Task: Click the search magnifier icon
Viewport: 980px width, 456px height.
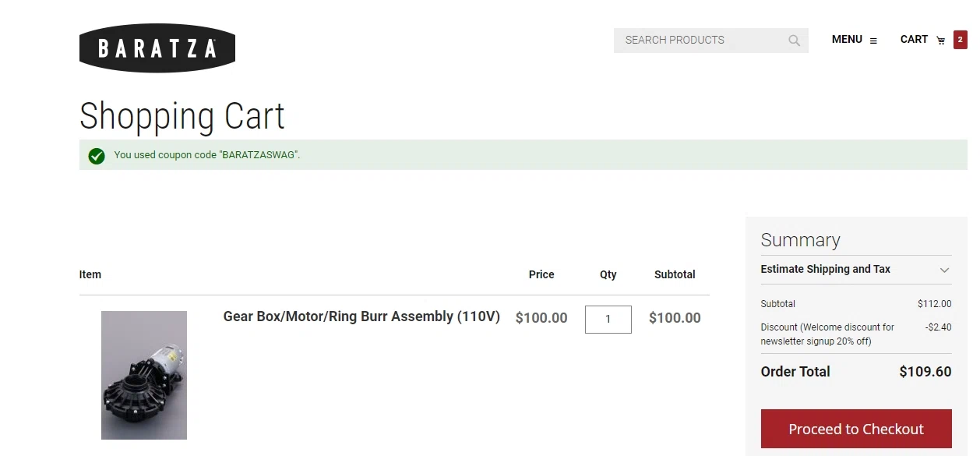Action: pos(794,41)
